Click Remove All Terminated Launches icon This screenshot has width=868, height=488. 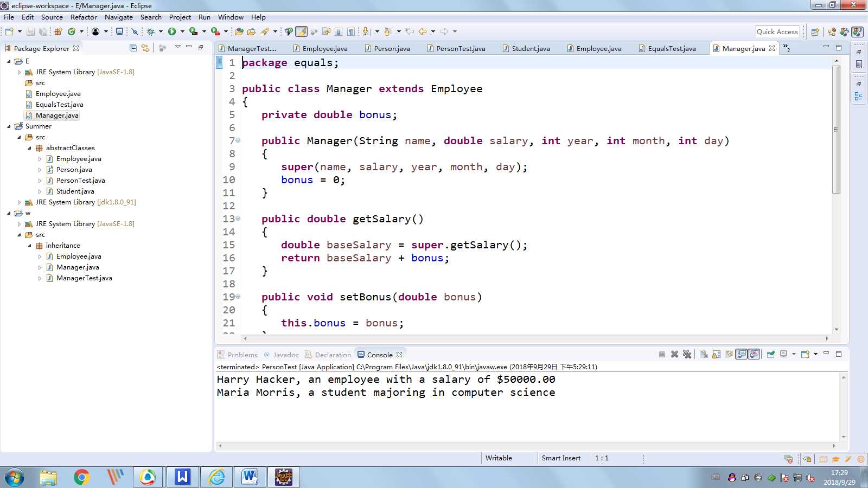point(687,354)
